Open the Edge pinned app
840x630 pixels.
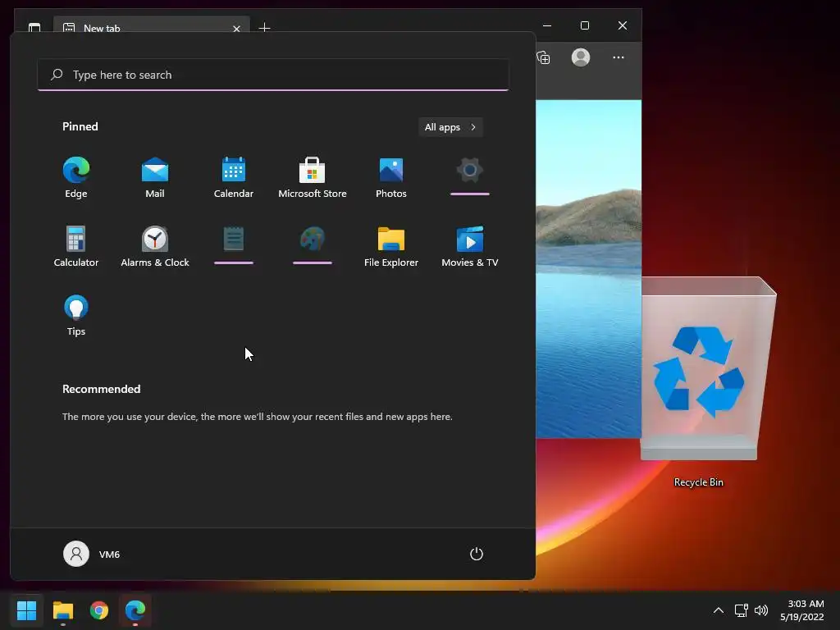(x=76, y=178)
